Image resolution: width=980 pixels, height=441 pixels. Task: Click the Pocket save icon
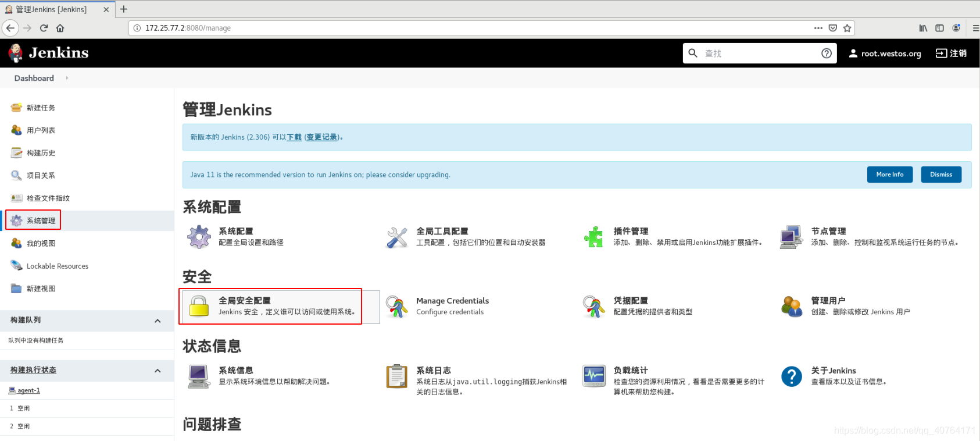point(833,28)
